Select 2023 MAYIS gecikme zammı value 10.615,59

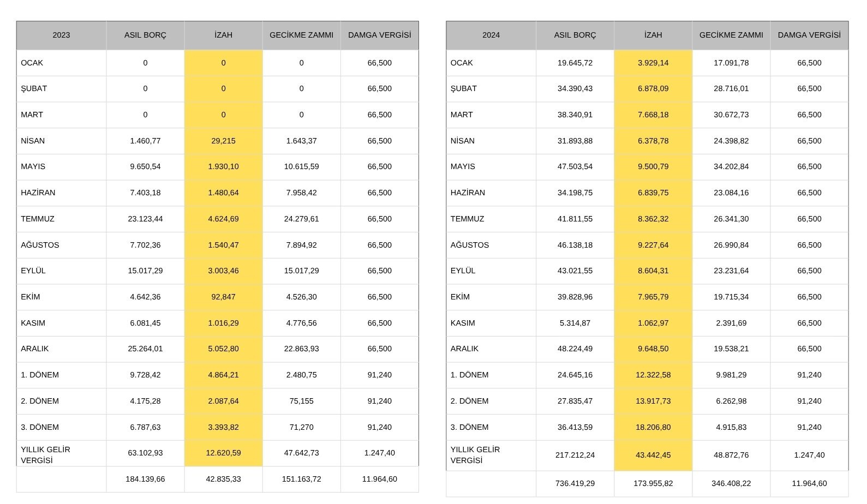(301, 166)
